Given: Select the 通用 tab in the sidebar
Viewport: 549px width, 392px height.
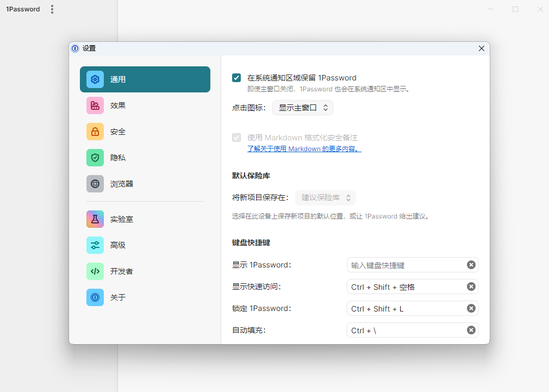Looking at the screenshot, I should pyautogui.click(x=145, y=79).
